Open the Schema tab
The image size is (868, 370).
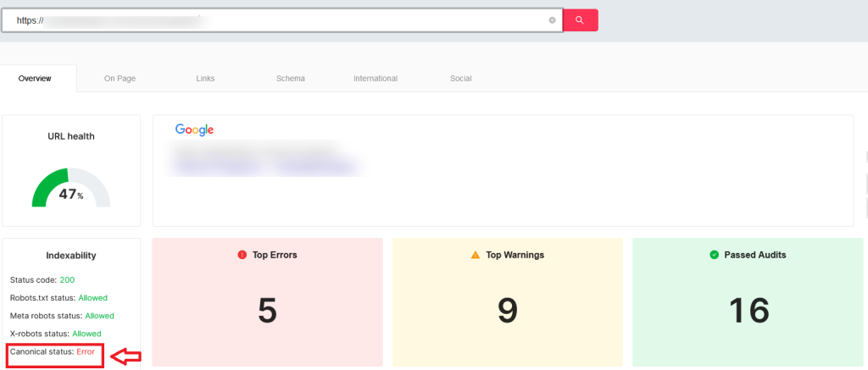291,79
